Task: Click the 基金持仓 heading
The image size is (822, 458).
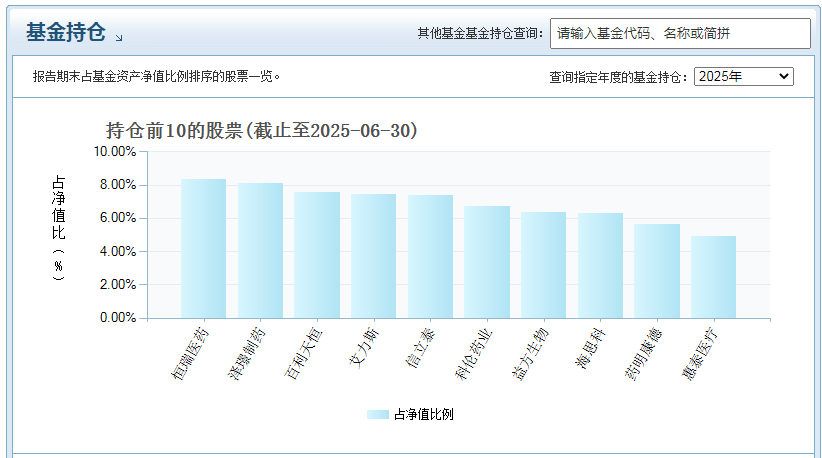Action: click(66, 32)
